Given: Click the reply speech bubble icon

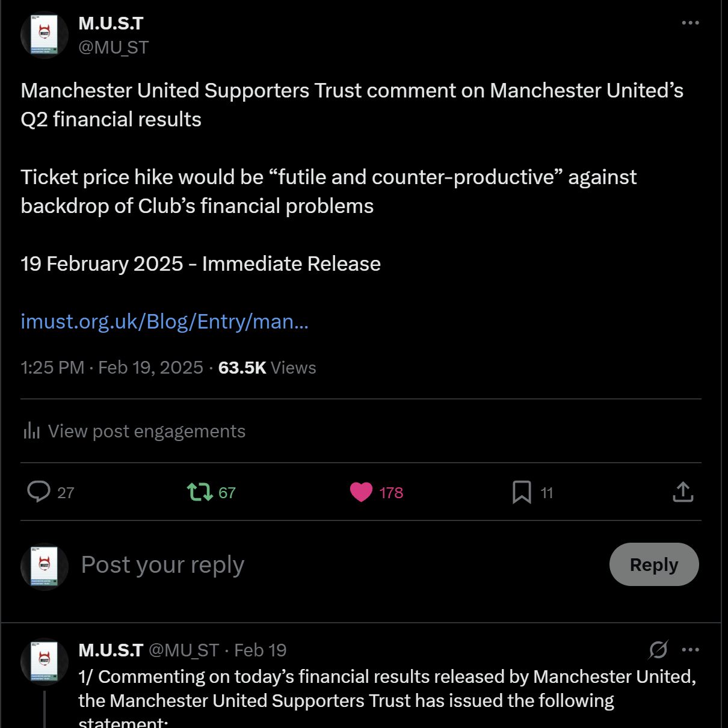Looking at the screenshot, I should (39, 492).
